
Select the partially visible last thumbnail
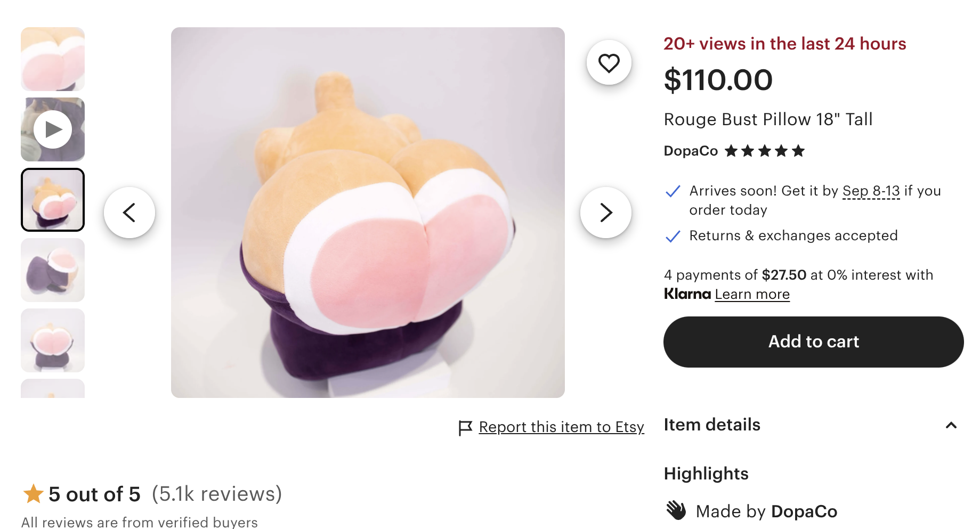53,388
